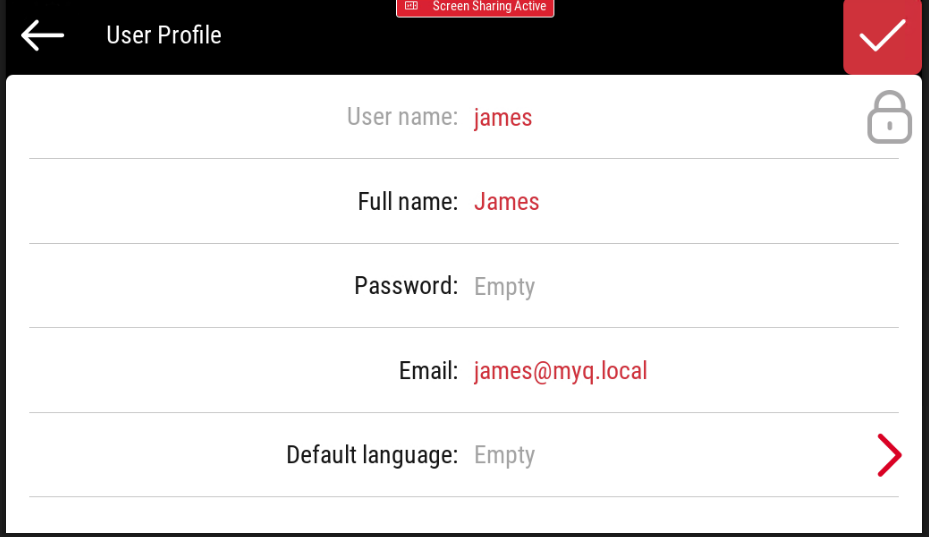929x537 pixels.
Task: Click the Email label
Action: [x=427, y=371]
